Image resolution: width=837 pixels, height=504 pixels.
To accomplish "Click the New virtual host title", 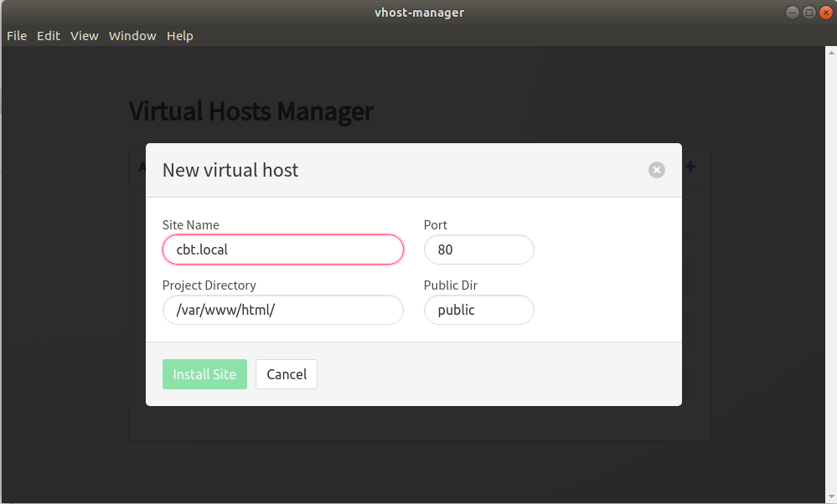I will coord(230,170).
